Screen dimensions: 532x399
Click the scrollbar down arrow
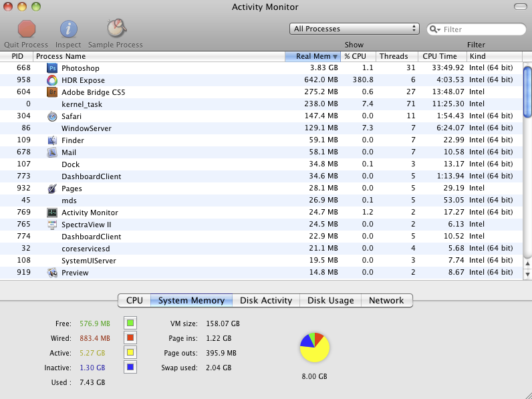tap(527, 274)
